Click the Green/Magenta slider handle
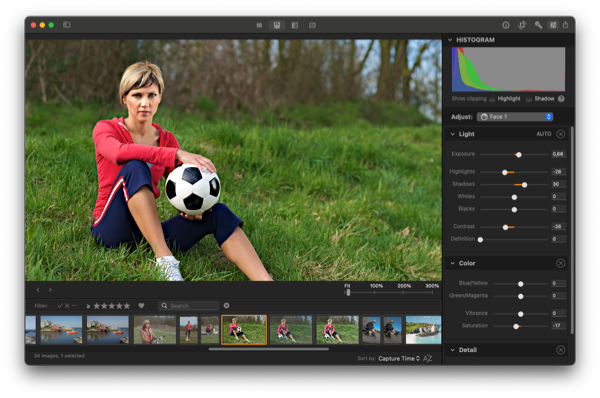The width and height of the screenshot is (600, 398). 520,296
